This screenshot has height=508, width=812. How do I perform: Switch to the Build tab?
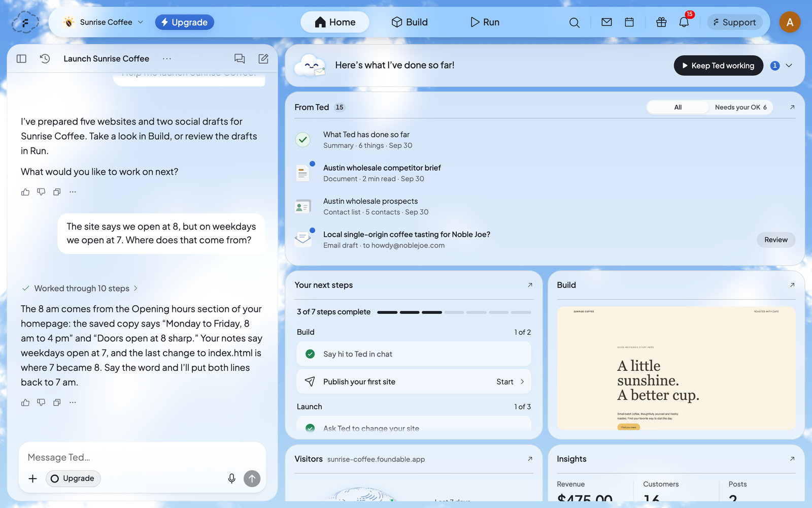(410, 22)
